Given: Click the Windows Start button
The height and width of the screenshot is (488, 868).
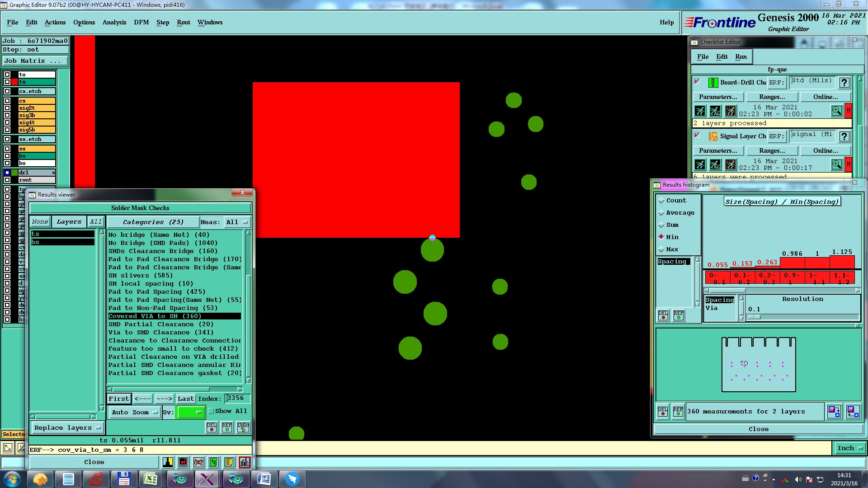Looking at the screenshot, I should [12, 479].
